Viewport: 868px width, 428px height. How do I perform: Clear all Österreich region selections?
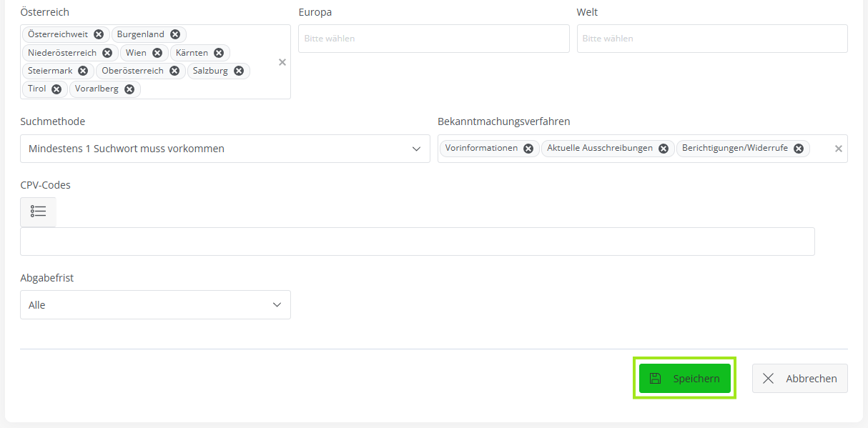coord(282,62)
